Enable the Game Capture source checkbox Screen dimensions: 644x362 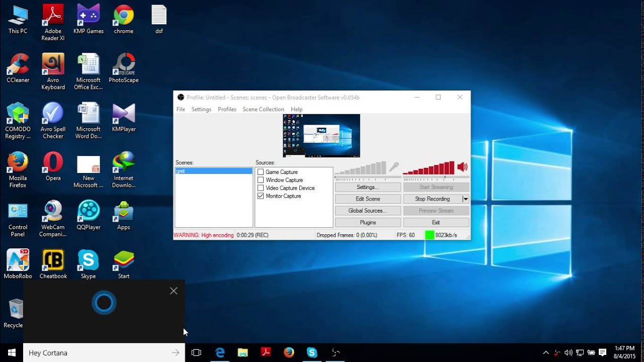261,172
